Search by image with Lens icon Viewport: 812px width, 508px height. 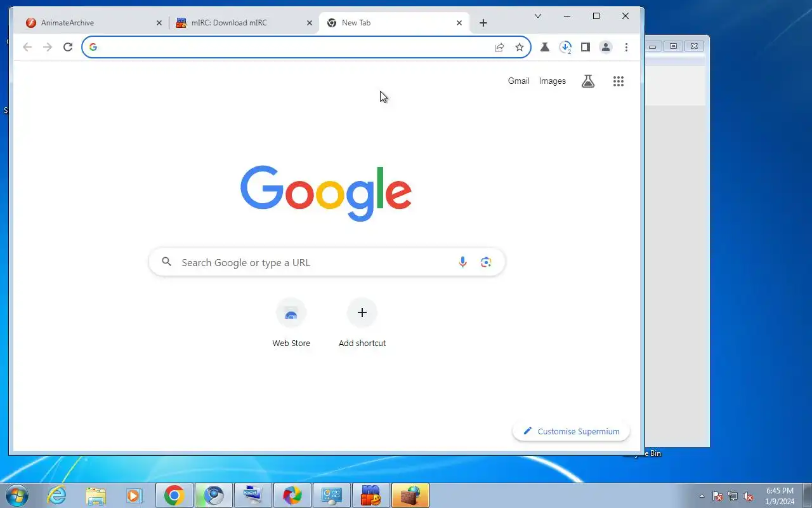tap(487, 262)
